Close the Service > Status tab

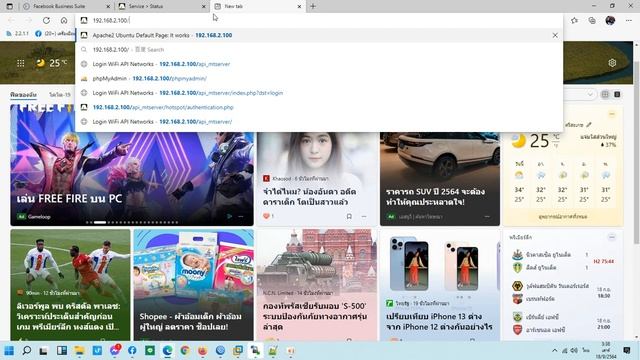(204, 7)
